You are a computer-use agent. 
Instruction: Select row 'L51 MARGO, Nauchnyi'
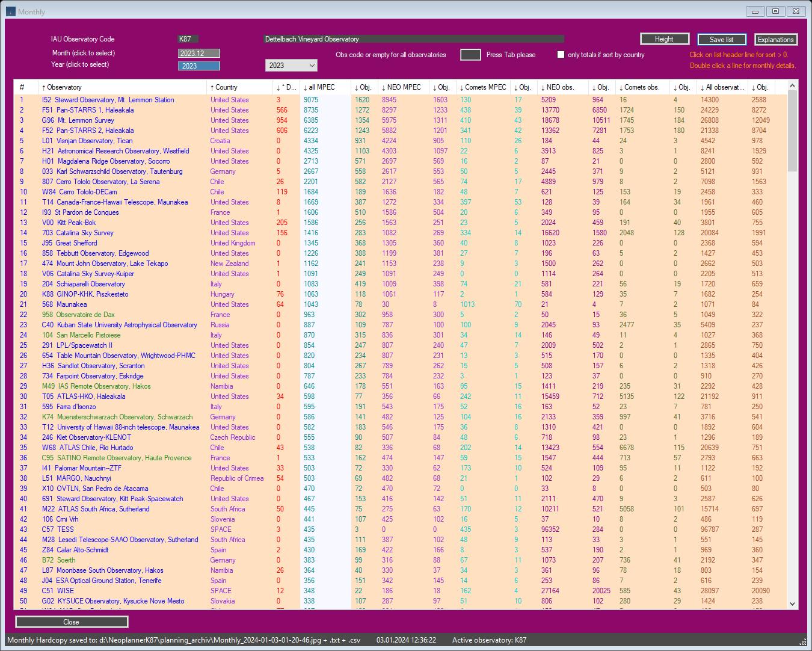(400, 478)
